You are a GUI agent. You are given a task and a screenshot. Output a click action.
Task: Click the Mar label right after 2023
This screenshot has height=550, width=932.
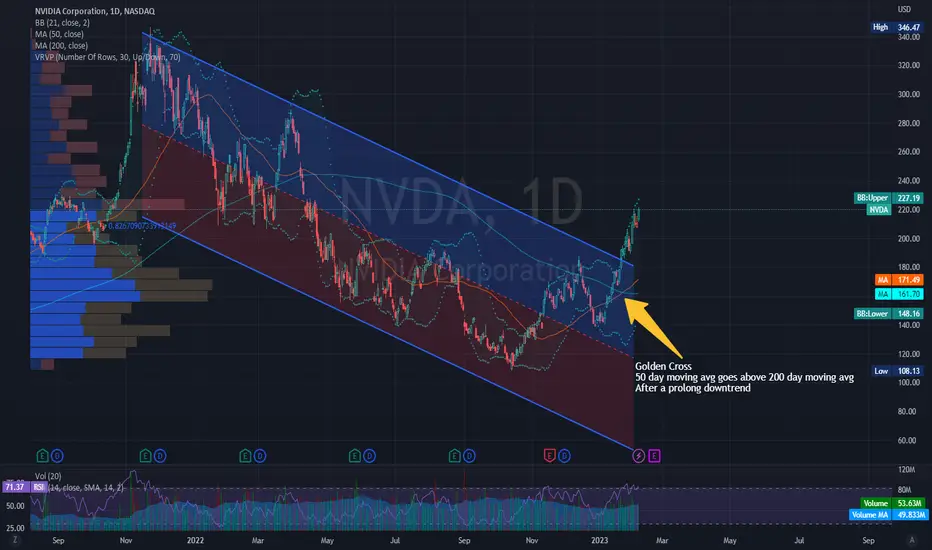pos(662,540)
